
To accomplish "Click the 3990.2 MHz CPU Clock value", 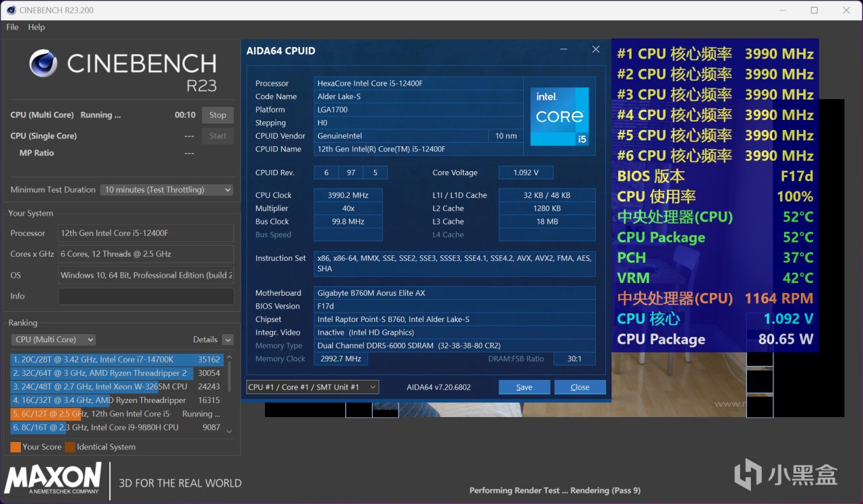I will click(x=349, y=195).
